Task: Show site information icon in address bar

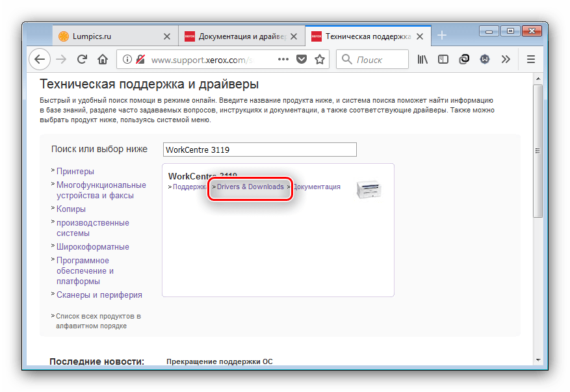Action: coord(127,59)
